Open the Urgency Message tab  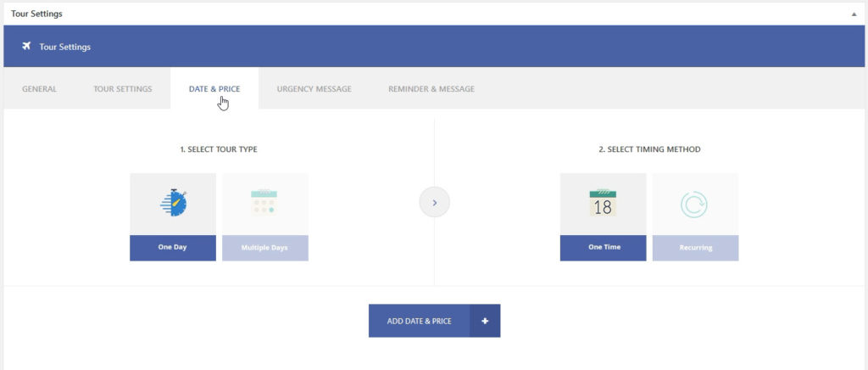314,88
